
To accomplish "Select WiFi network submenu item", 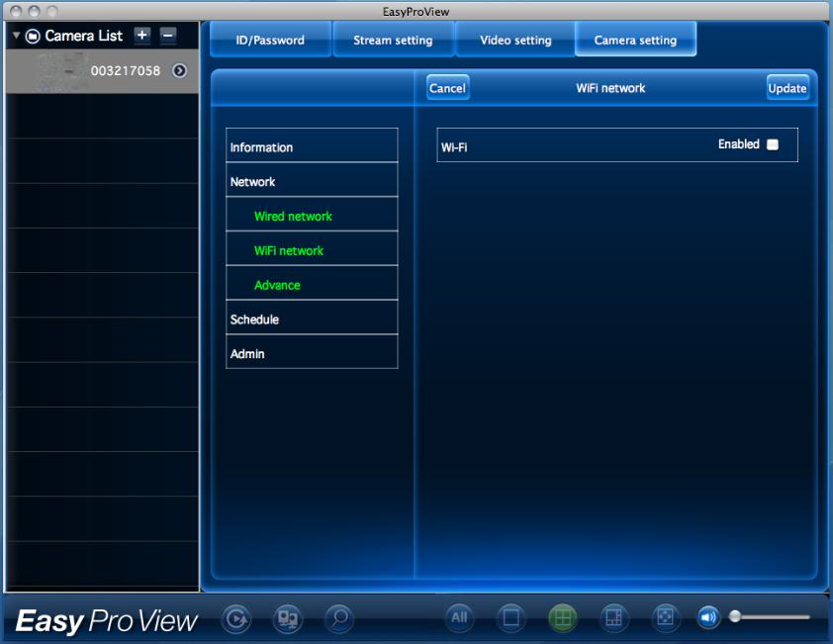I will pos(312,249).
